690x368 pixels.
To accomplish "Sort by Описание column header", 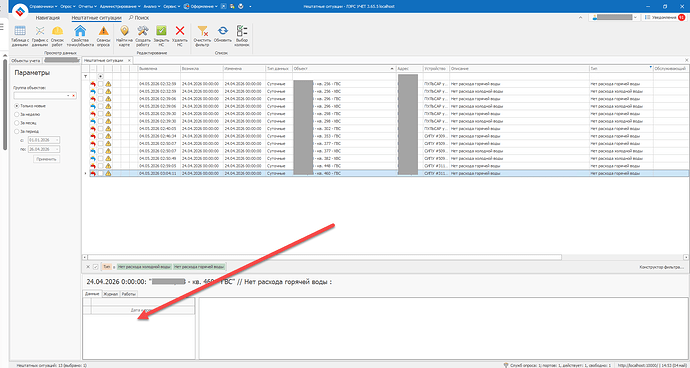I will coord(519,69).
